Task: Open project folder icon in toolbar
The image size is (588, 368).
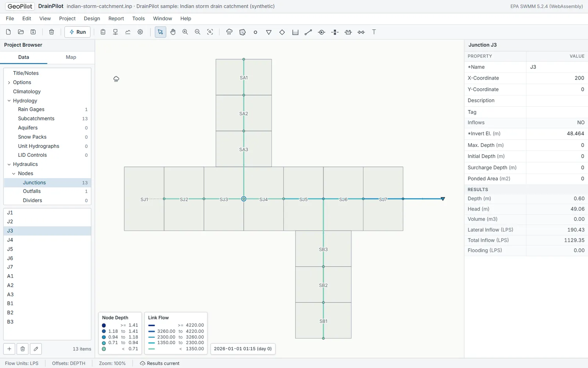Action: pos(21,32)
